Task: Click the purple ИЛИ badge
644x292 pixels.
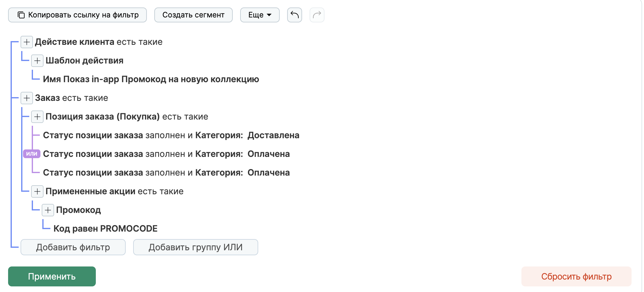Action: coord(32,154)
